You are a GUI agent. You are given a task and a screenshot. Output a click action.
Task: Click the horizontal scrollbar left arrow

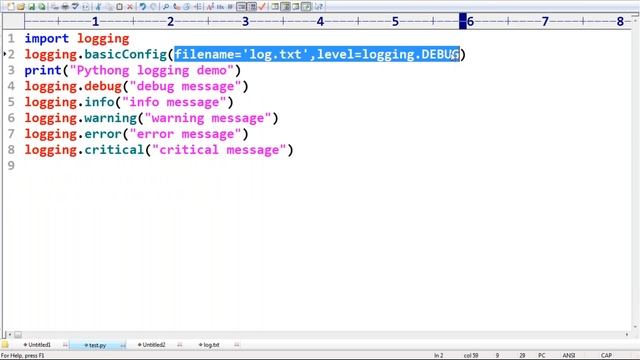pos(10,335)
